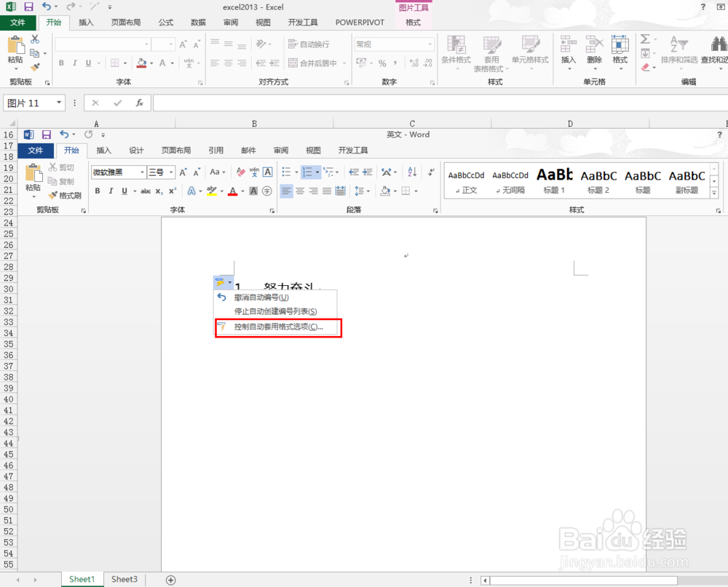Screen dimensions: 728x587
Task: Click Excel's Undo arrow icon
Action: [47, 7]
